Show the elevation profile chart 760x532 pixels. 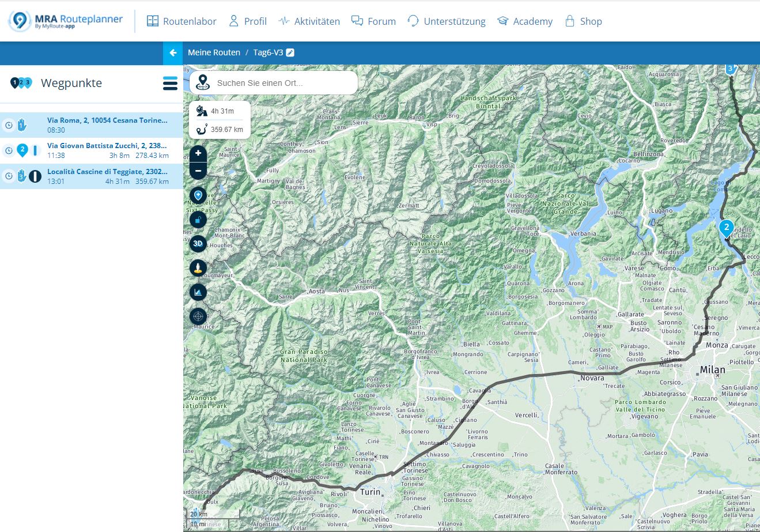point(198,292)
